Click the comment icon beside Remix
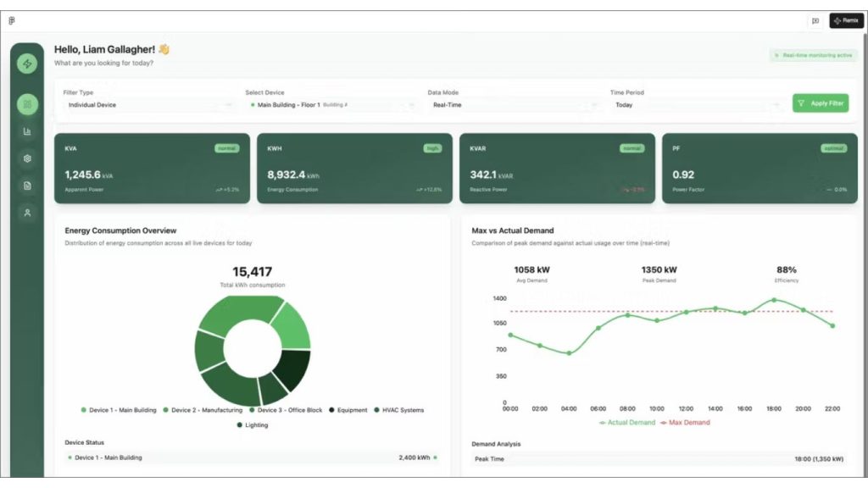The width and height of the screenshot is (868, 488). 815,21
